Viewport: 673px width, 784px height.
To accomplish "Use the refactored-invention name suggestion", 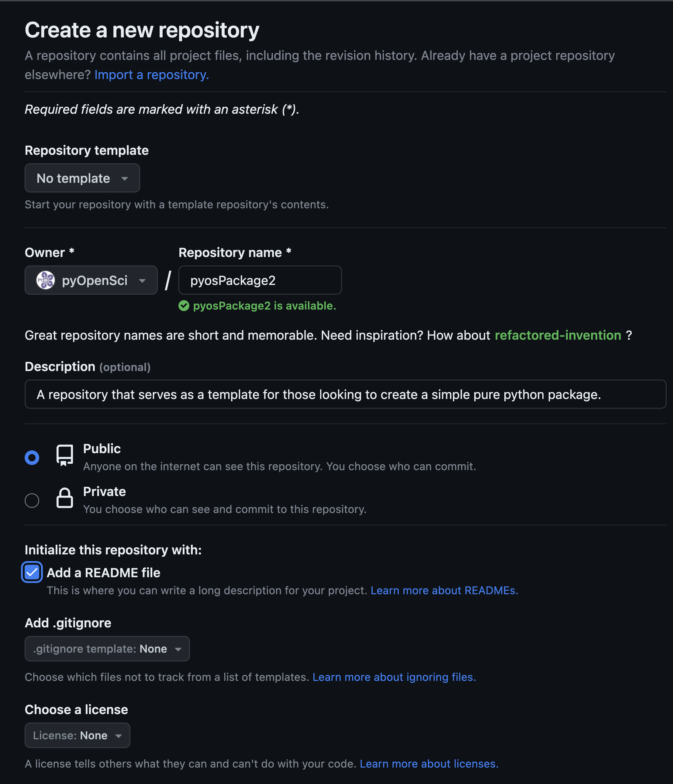I will [x=558, y=335].
